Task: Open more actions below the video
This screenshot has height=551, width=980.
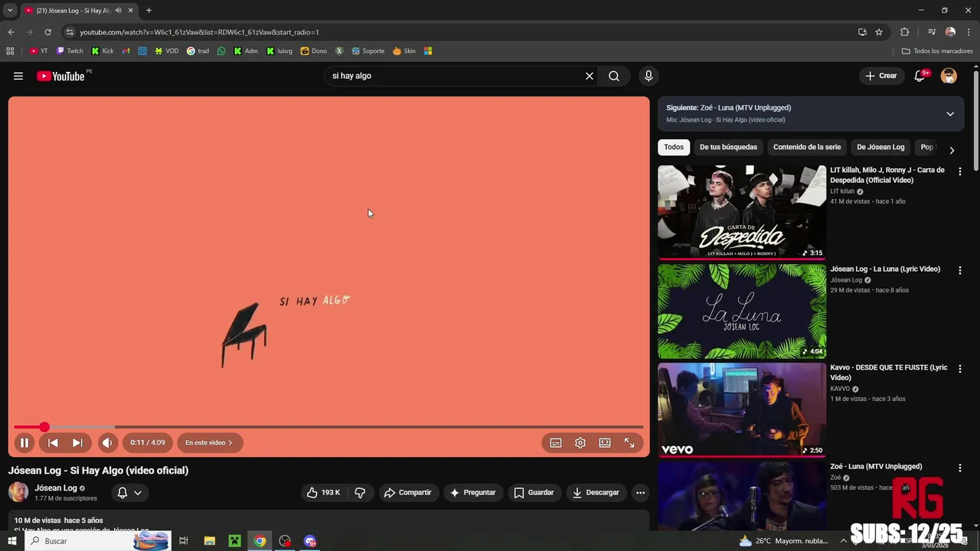Action: pos(641,493)
